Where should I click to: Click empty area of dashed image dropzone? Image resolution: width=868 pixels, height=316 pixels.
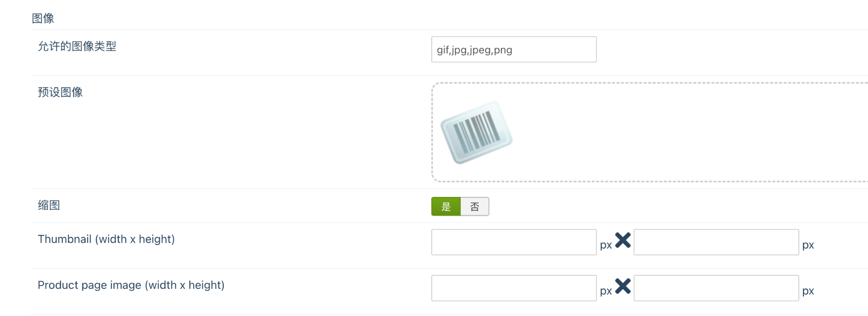click(x=678, y=132)
